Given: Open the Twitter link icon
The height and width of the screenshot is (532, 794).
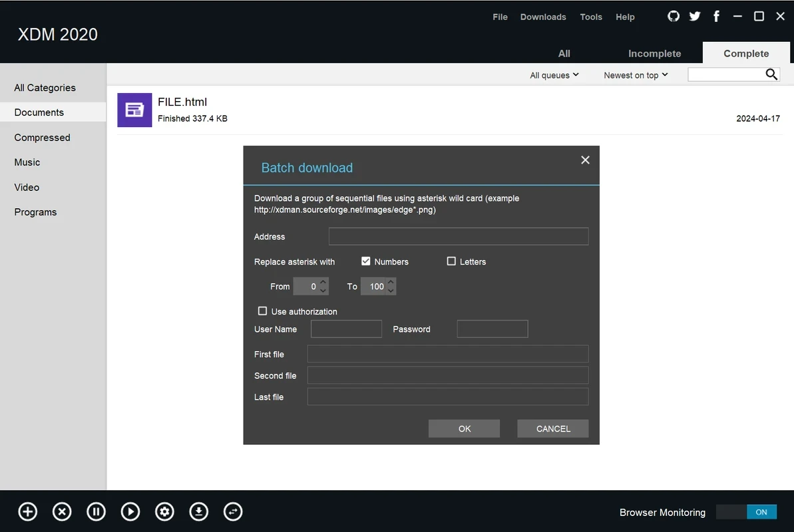Looking at the screenshot, I should coord(695,16).
